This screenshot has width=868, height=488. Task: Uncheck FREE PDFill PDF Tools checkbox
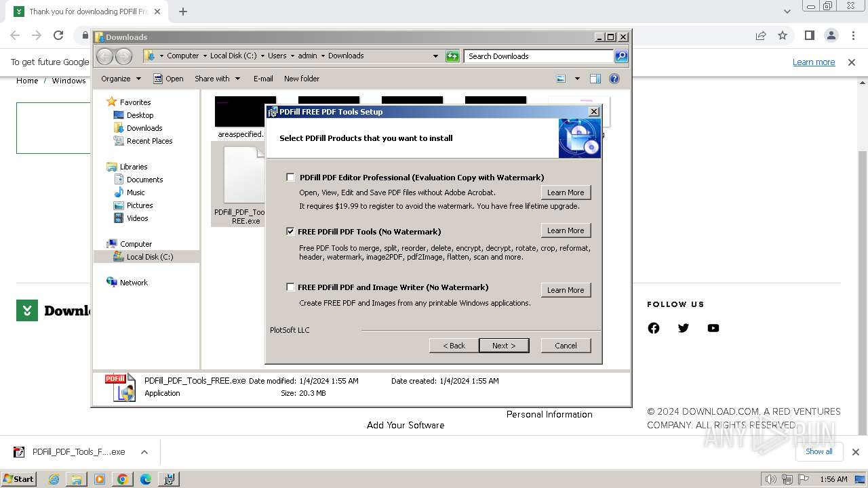click(x=291, y=232)
